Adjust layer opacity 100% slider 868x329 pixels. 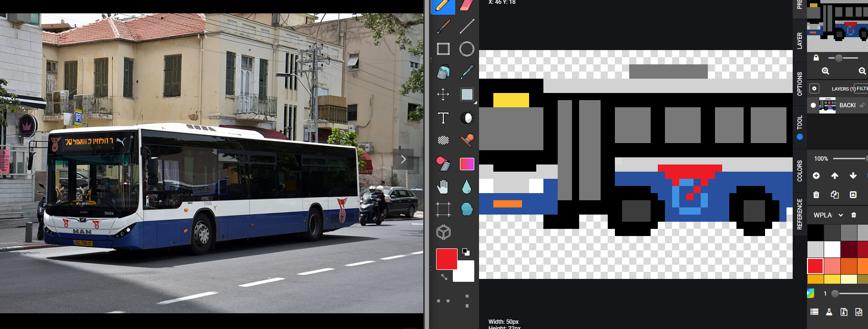[850, 158]
